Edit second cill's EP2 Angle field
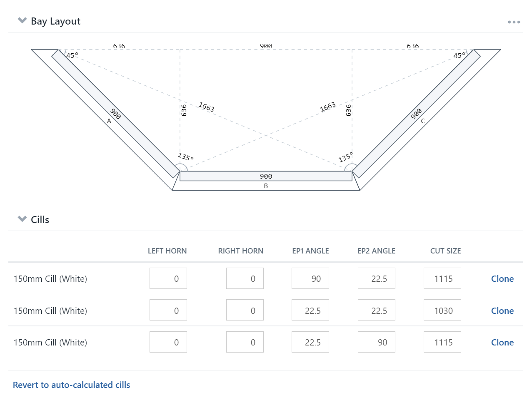The image size is (532, 405). point(377,311)
